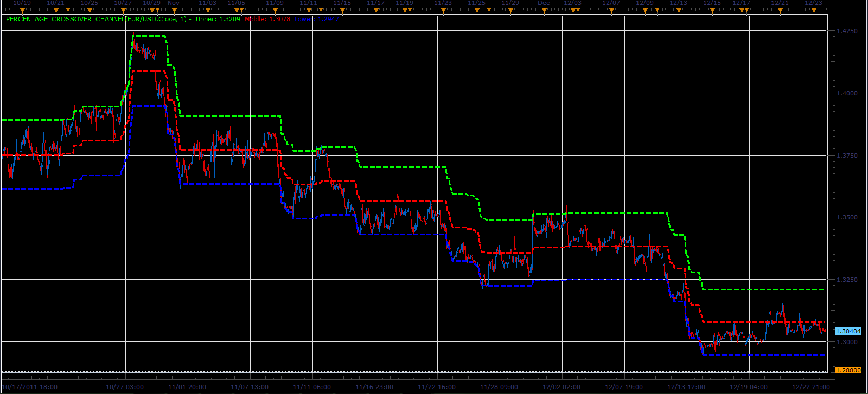Click the 12/17 date in top ruler

click(x=741, y=3)
